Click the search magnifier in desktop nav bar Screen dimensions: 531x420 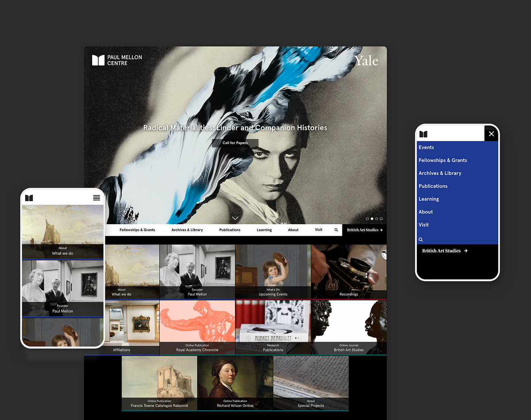336,230
